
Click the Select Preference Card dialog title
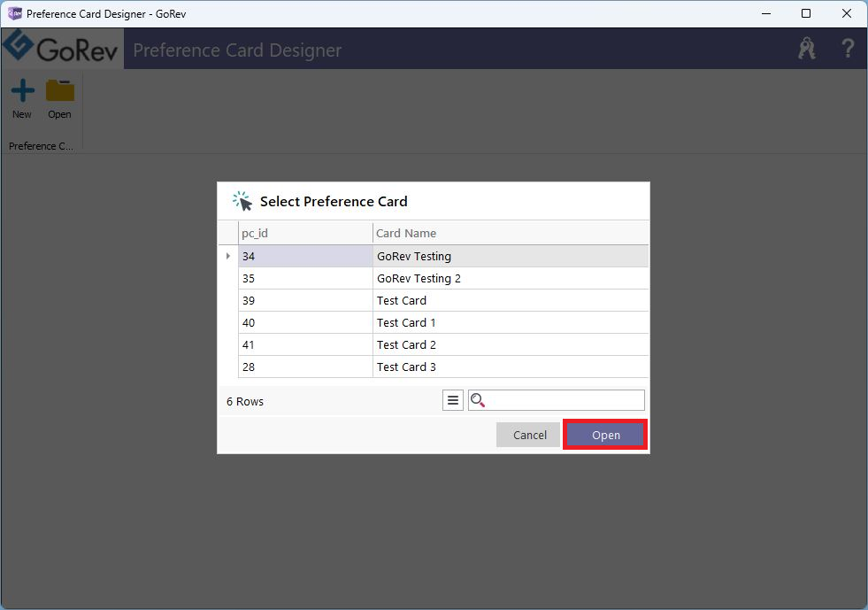pyautogui.click(x=334, y=201)
